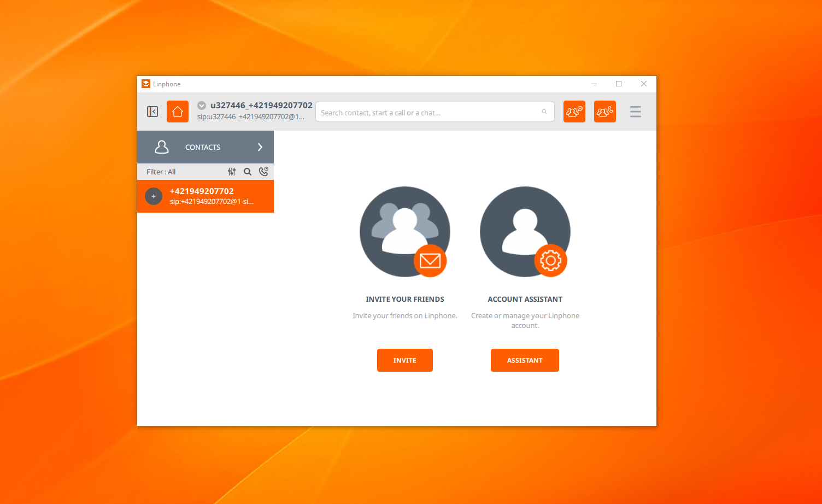Show call history with the phone-clock icon
This screenshot has width=822, height=504.
(263, 172)
